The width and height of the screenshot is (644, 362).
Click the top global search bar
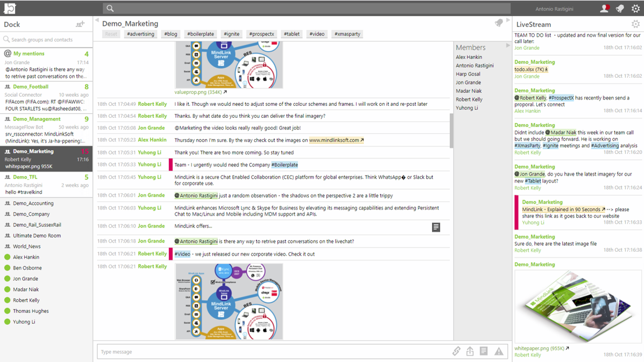[x=307, y=8]
